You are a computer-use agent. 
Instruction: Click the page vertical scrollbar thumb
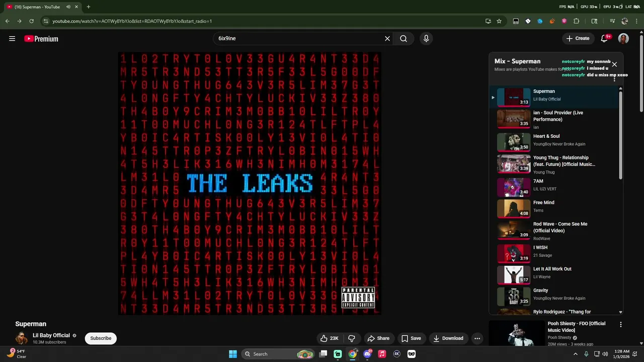[x=641, y=73]
